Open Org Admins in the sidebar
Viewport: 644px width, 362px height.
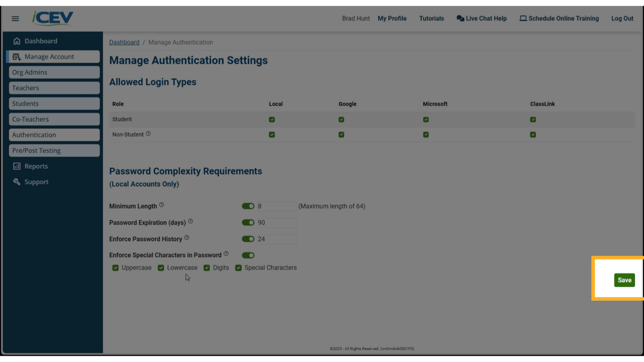(x=54, y=72)
